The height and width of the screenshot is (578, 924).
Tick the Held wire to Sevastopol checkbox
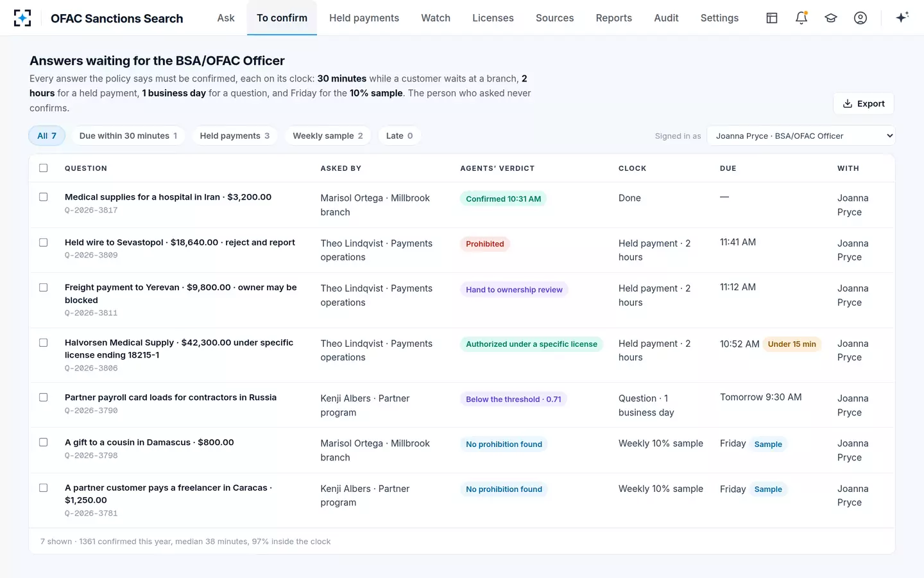pyautogui.click(x=44, y=243)
